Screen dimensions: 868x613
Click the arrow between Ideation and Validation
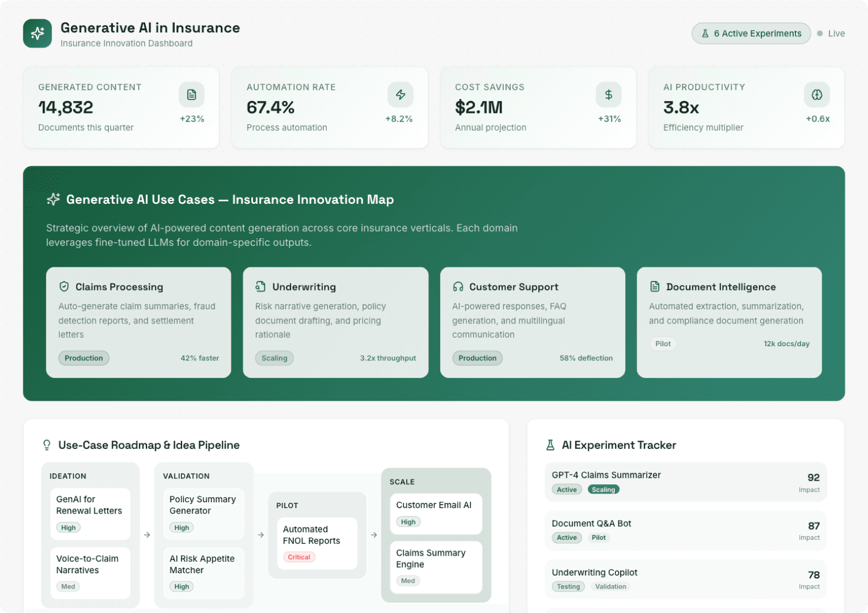(147, 535)
